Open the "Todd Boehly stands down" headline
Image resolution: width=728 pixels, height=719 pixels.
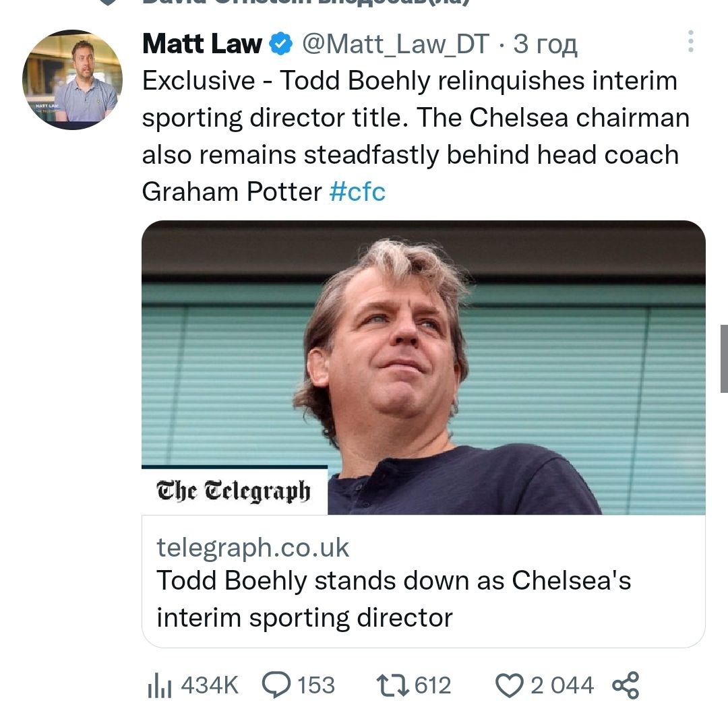pyautogui.click(x=394, y=598)
